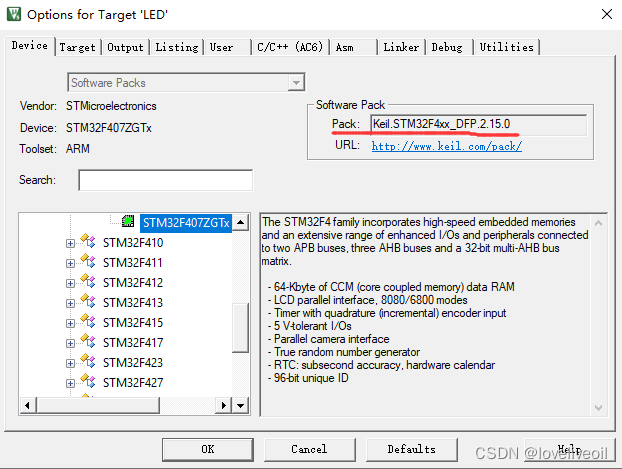Switch to the Device tab
622x469 pixels.
30,46
